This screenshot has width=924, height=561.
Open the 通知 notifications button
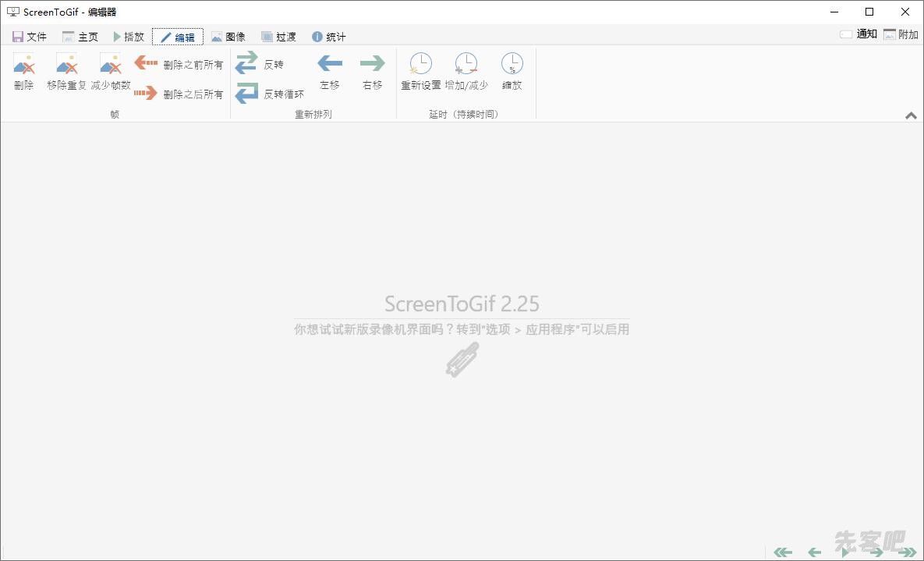[x=859, y=34]
